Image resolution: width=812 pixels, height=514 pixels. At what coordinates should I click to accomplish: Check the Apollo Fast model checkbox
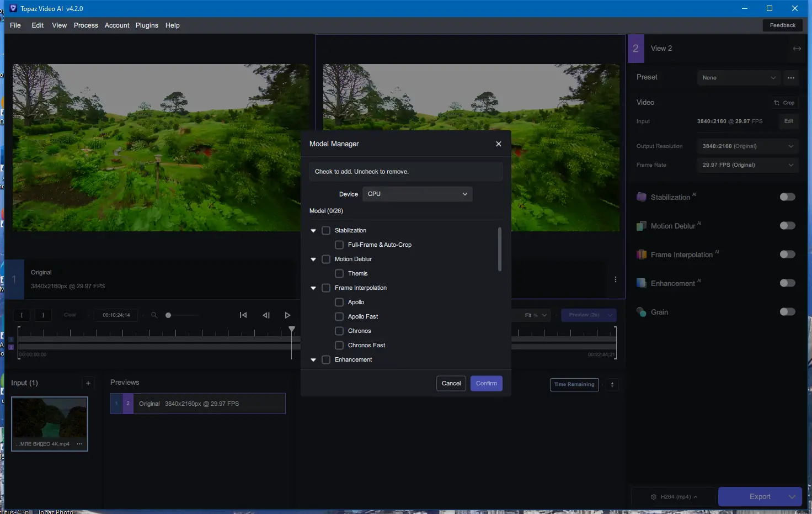pos(339,317)
